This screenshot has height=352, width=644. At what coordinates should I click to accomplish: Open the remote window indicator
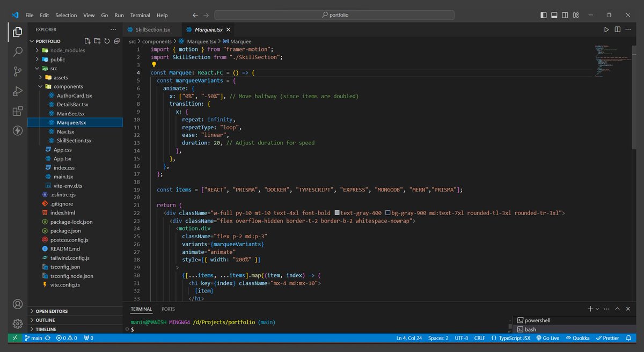(x=14, y=338)
